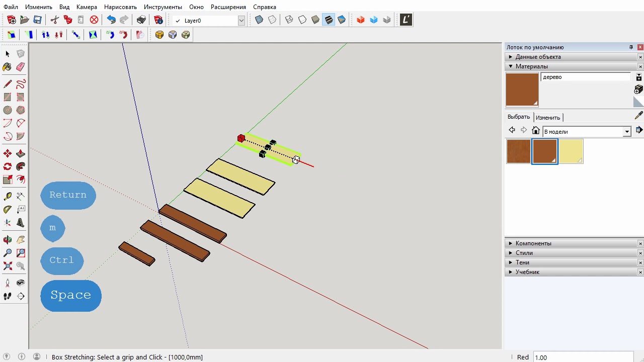The height and width of the screenshot is (362, 644).
Task: Click the red Erase circle icon
Action: (94, 20)
